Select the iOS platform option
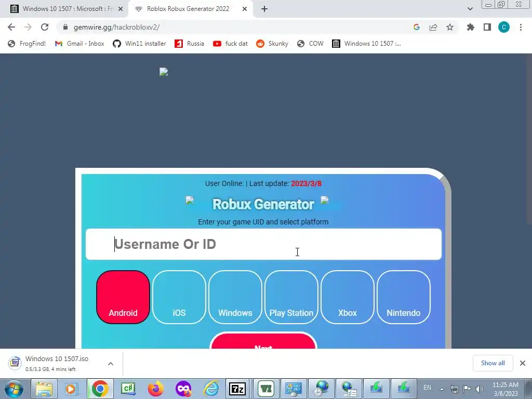The height and width of the screenshot is (399, 532). tap(179, 297)
